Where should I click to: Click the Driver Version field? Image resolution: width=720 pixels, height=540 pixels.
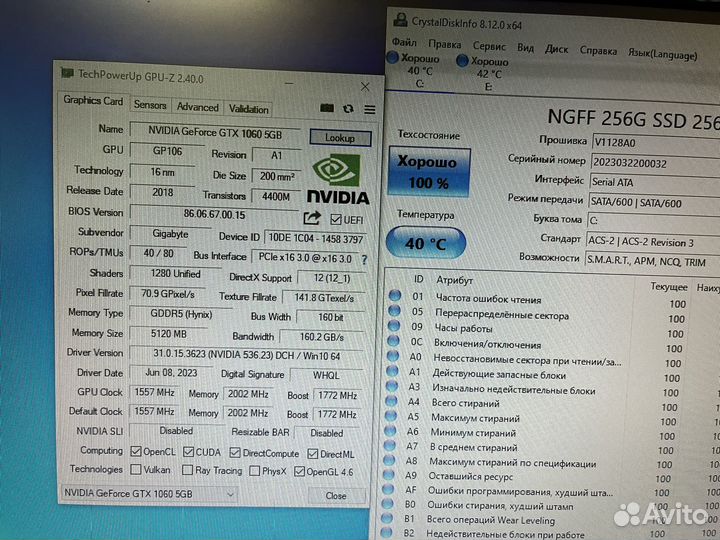tap(247, 355)
